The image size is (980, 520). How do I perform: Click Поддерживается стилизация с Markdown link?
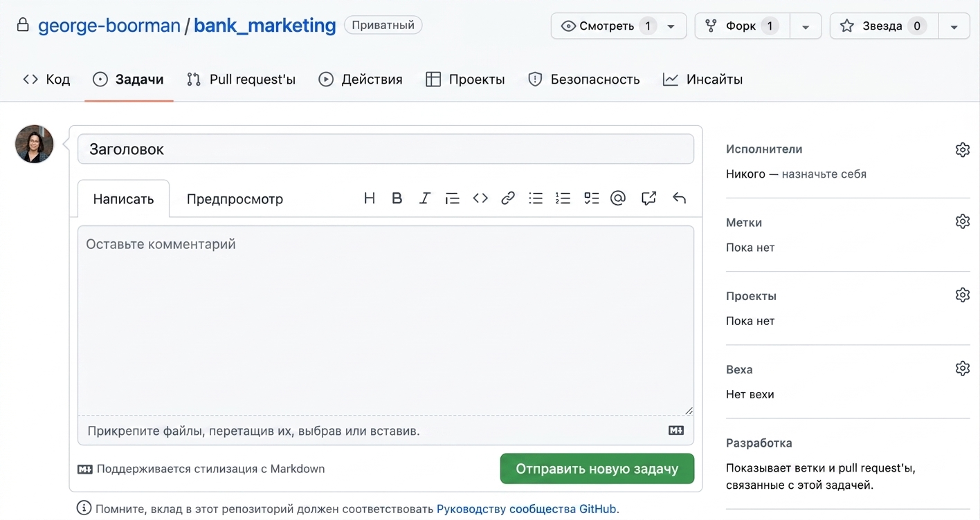(x=201, y=469)
